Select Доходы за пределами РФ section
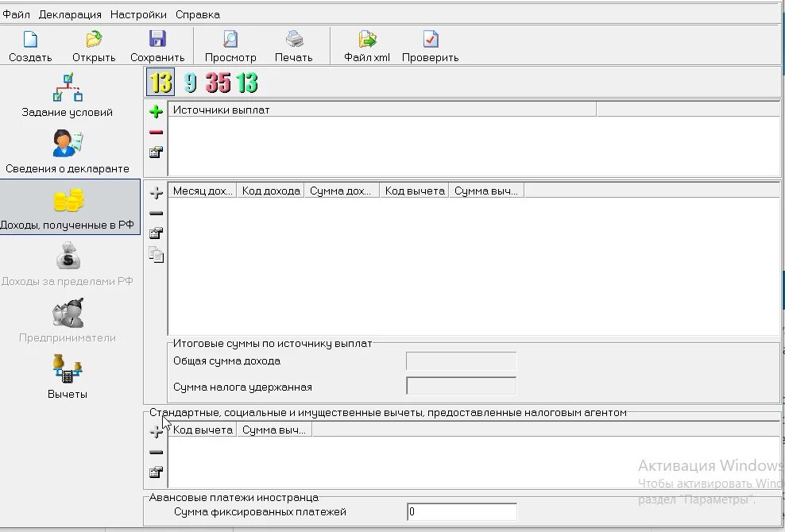The height and width of the screenshot is (532, 785). tap(67, 264)
